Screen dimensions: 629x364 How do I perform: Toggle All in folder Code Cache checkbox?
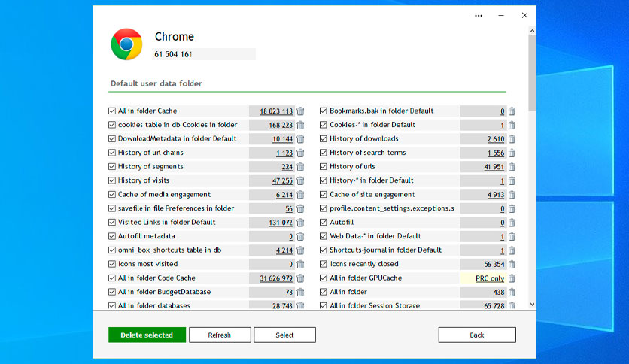[112, 278]
